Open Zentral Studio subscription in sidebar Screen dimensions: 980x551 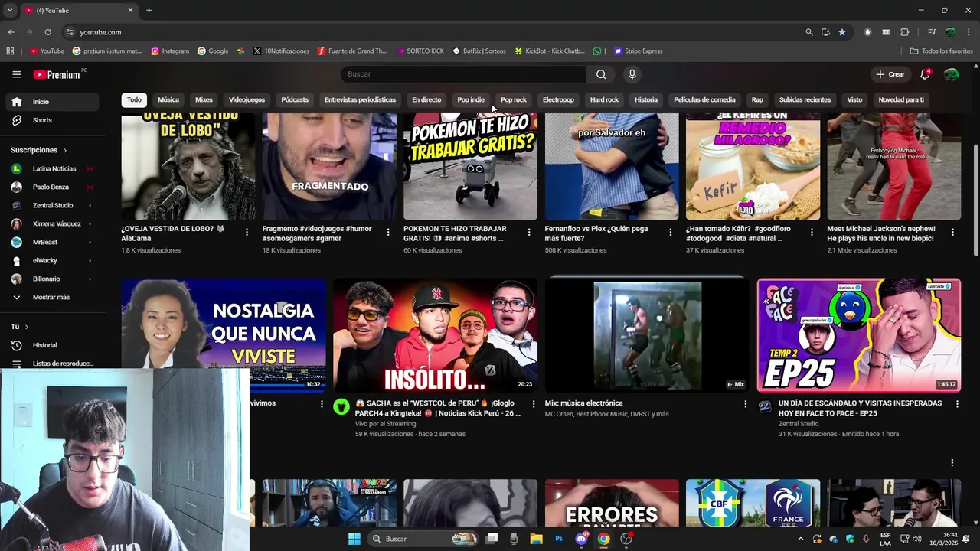click(53, 205)
